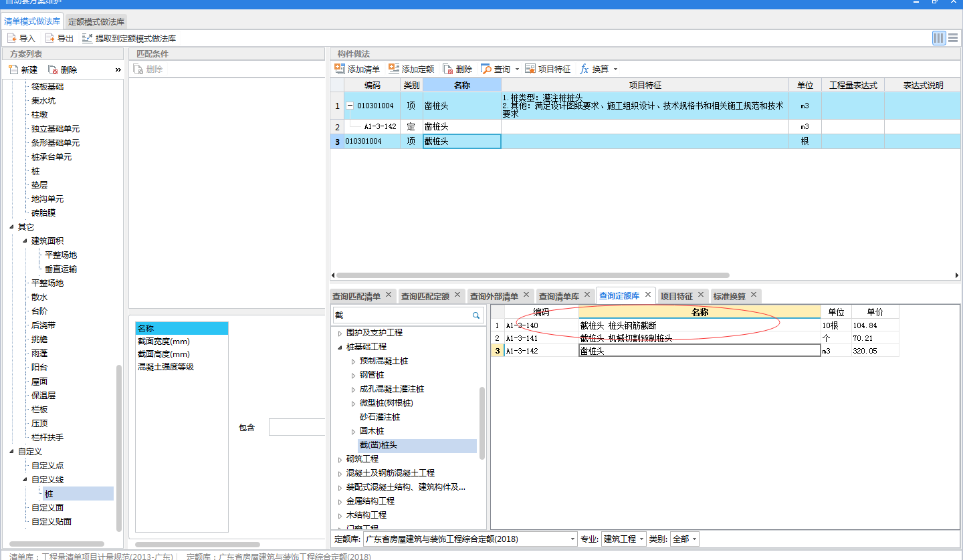The width and height of the screenshot is (963, 560).
Task: Click the 换算 fx icon
Action: pyautogui.click(x=584, y=69)
